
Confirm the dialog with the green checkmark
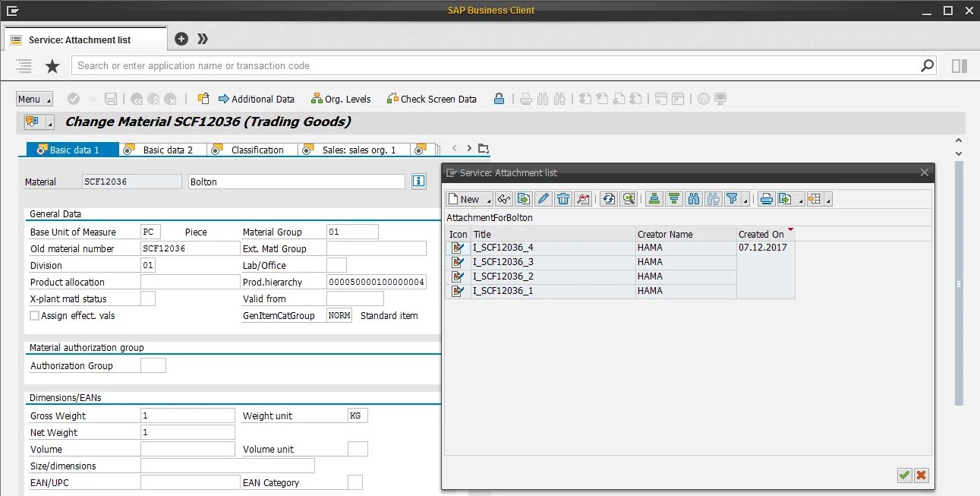(904, 475)
